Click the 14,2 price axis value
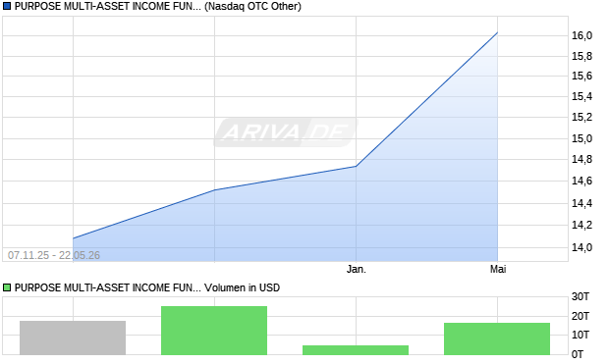 coord(581,225)
